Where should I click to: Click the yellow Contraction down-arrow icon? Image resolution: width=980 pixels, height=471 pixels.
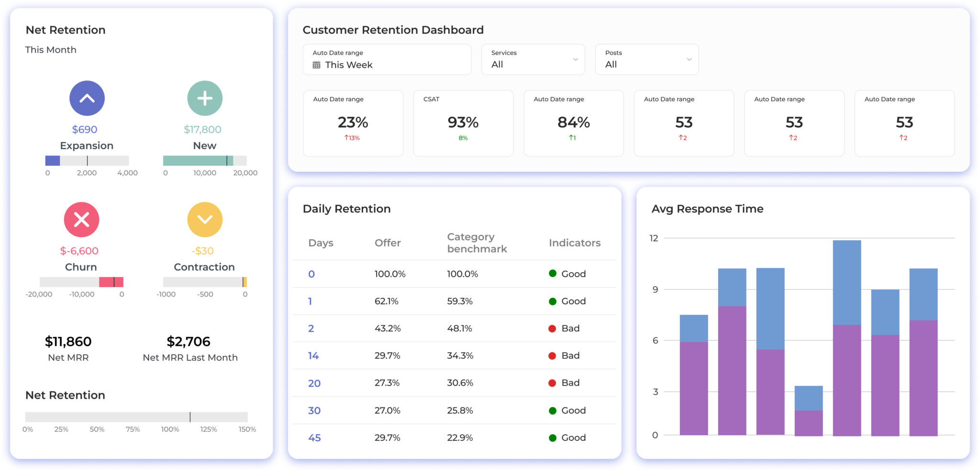pos(205,220)
